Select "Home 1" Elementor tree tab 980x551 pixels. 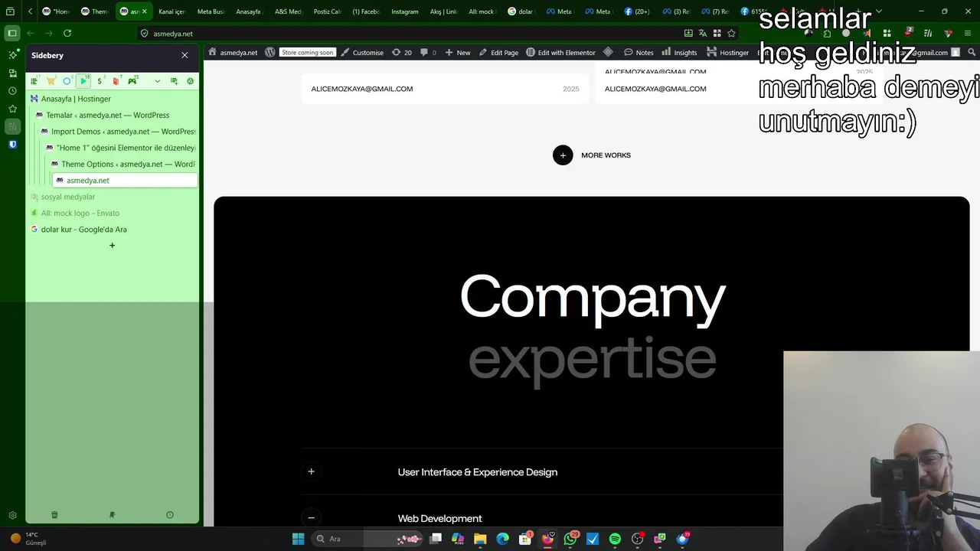tap(120, 148)
